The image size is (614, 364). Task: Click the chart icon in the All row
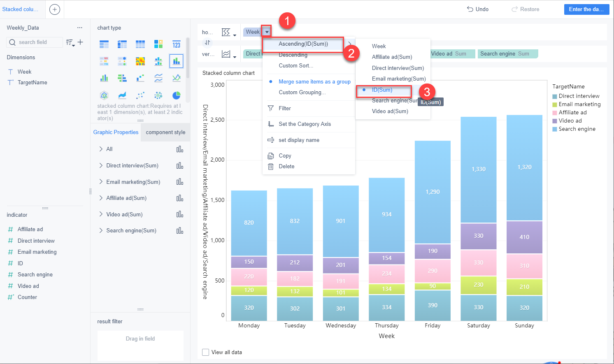pos(180,149)
